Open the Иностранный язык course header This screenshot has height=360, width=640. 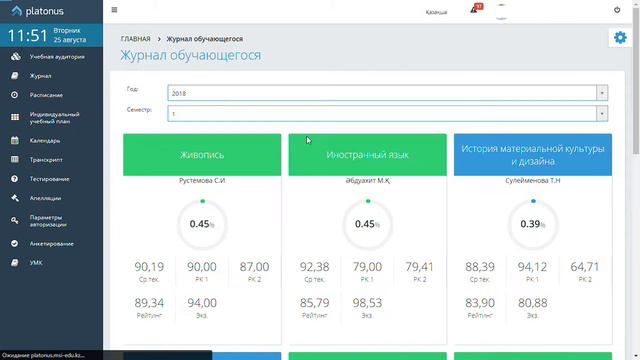pos(367,155)
